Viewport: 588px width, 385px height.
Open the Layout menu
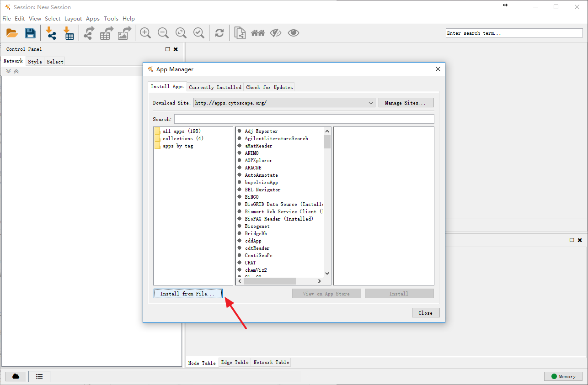pyautogui.click(x=73, y=19)
